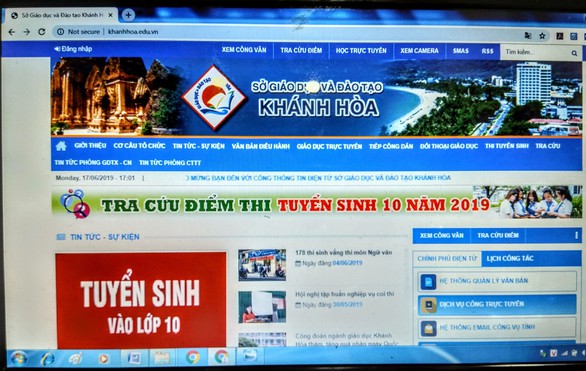586x371 pixels.
Task: Switch to sidebar XEM CÔNG VĂN tab
Action: coord(441,235)
